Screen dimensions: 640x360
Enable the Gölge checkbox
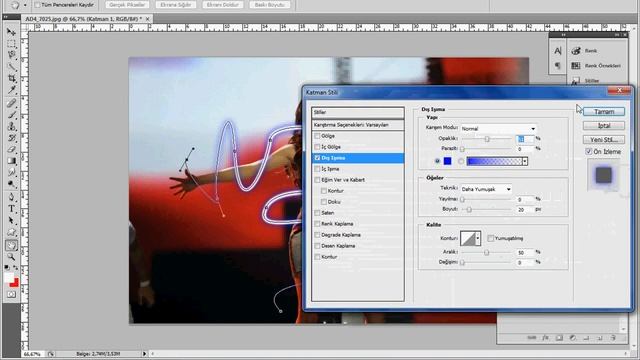coord(317,136)
